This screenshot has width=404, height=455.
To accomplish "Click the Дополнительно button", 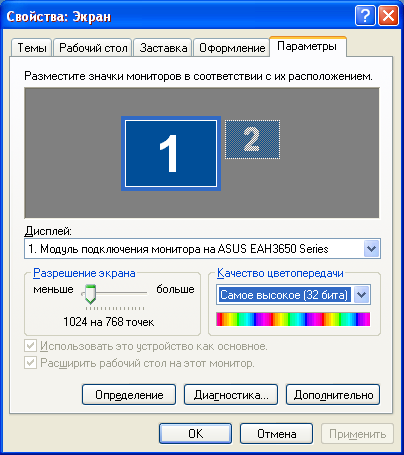I will pos(333,395).
